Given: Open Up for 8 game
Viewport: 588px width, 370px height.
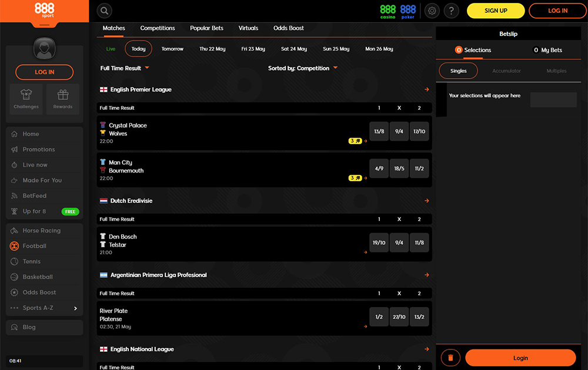Looking at the screenshot, I should (x=44, y=211).
